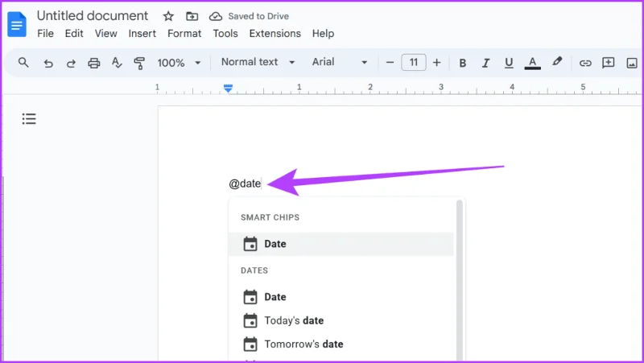This screenshot has width=644, height=363.
Task: Click the font size field showing 11
Action: (414, 63)
